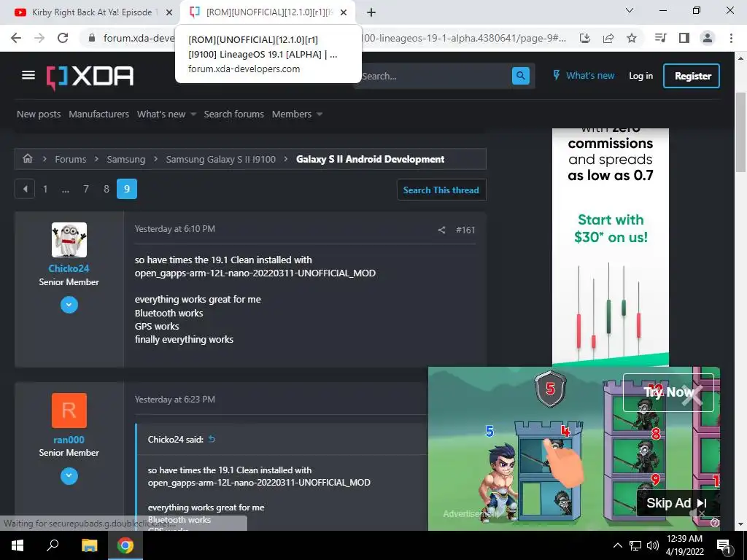Image resolution: width=747 pixels, height=560 pixels.
Task: Open the XDA hamburger menu
Action: [28, 75]
